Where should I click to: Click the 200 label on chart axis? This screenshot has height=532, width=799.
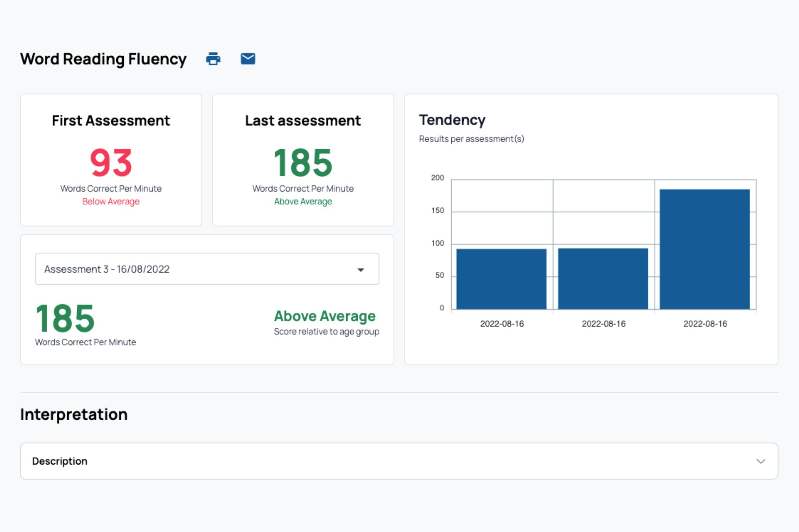tap(437, 178)
